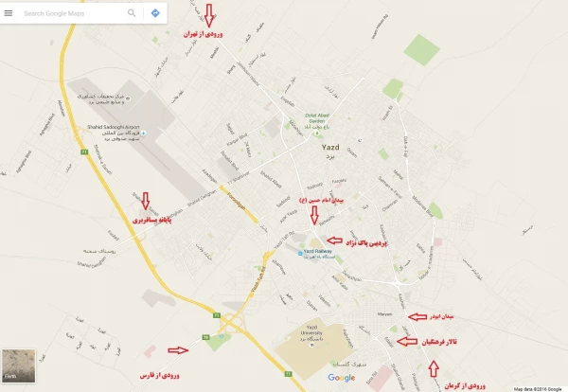Click red arrow above پایانه مسافربری
This screenshot has height=392, width=568.
coord(145,202)
